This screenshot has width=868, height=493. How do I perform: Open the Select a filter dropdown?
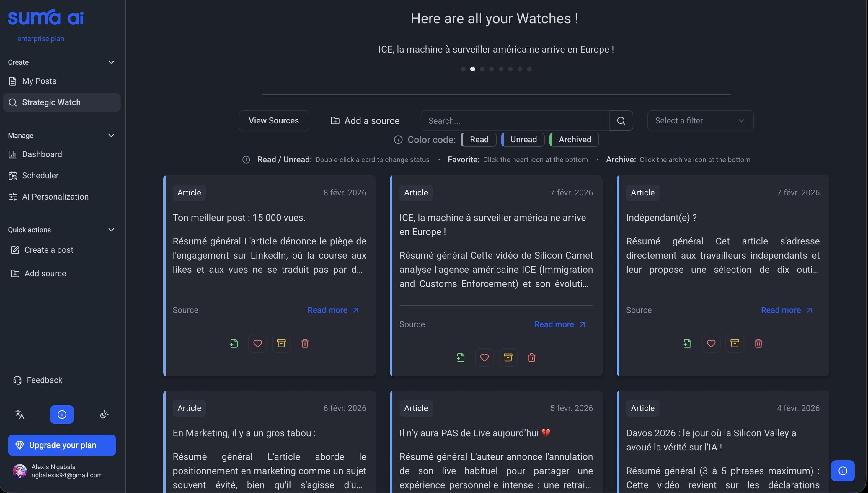click(x=700, y=121)
